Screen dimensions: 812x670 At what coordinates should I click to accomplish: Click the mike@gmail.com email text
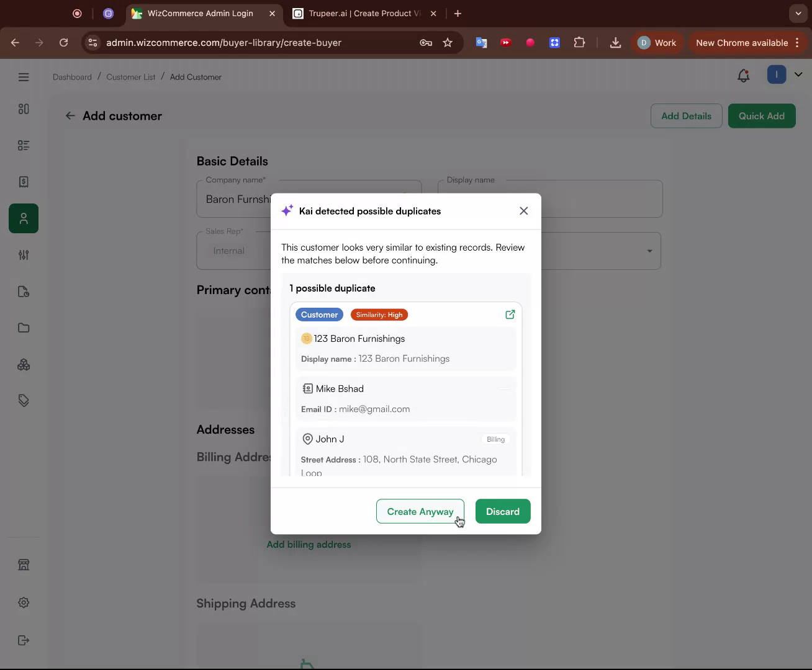coord(374,409)
